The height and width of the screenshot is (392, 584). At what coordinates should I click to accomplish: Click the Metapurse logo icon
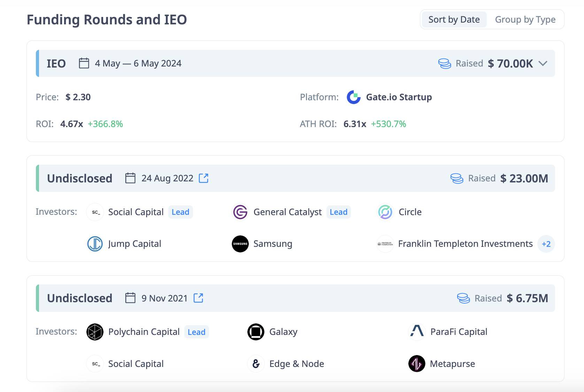point(417,364)
